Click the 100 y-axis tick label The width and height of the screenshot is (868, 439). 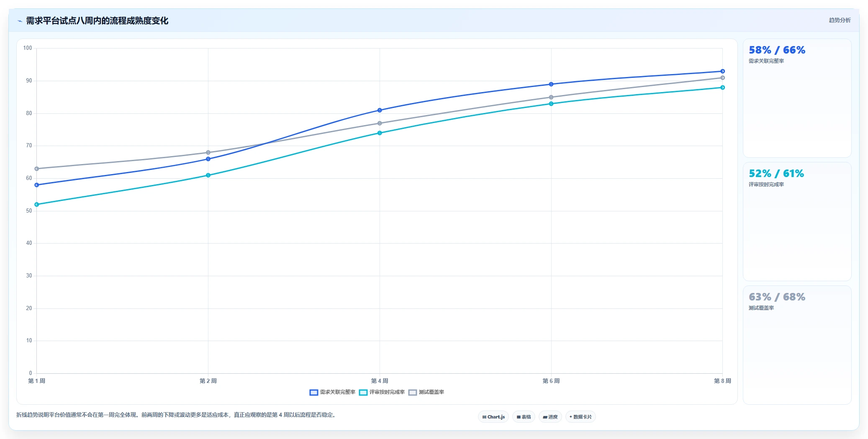tap(28, 48)
